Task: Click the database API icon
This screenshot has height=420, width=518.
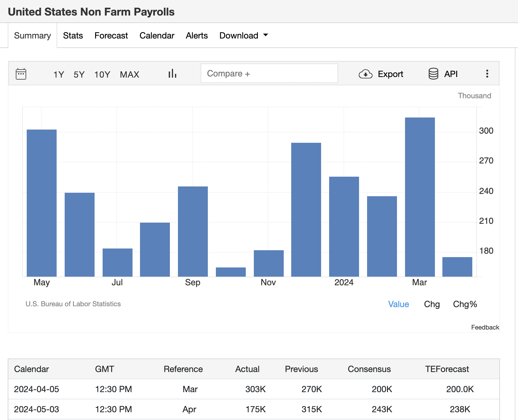Action: 433,74
